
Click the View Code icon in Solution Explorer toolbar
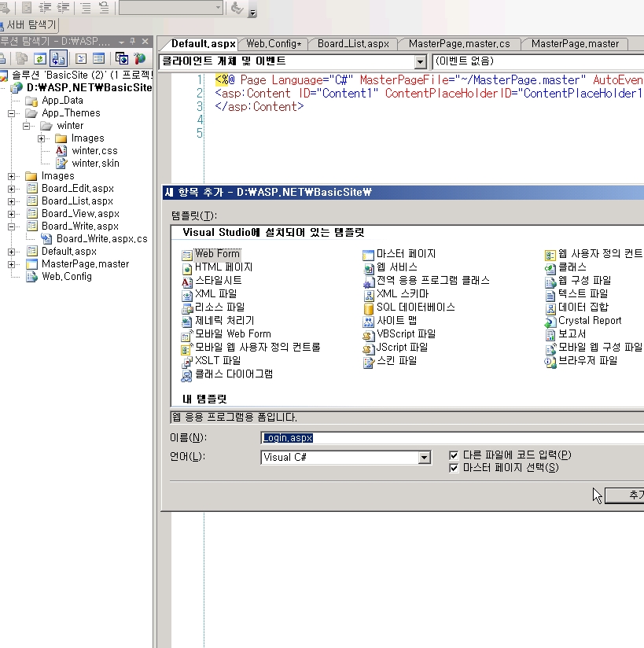pos(81,59)
